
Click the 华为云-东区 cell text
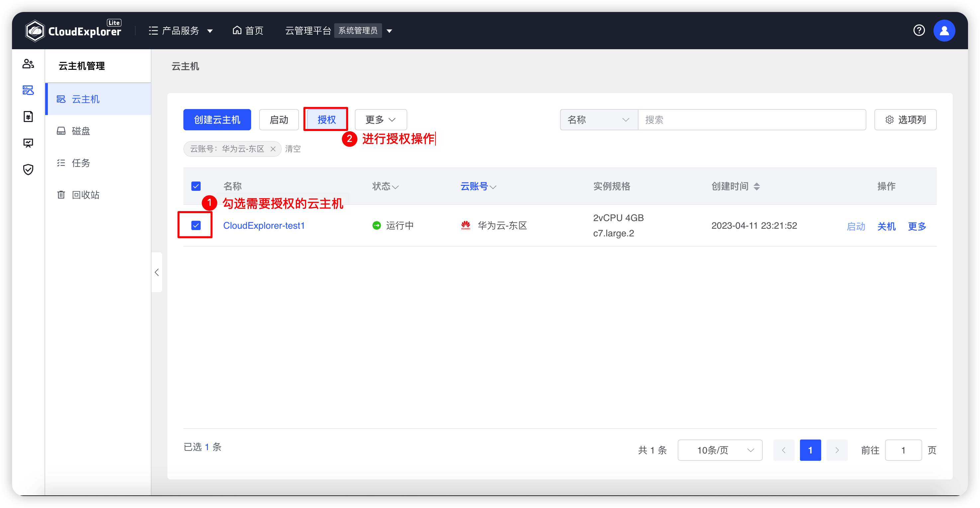click(x=502, y=225)
